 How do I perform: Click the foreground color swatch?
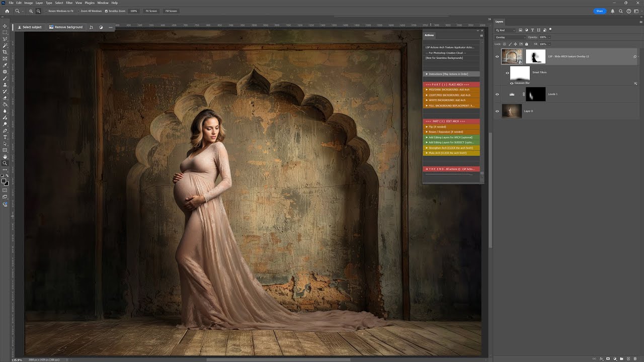pyautogui.click(x=4, y=181)
